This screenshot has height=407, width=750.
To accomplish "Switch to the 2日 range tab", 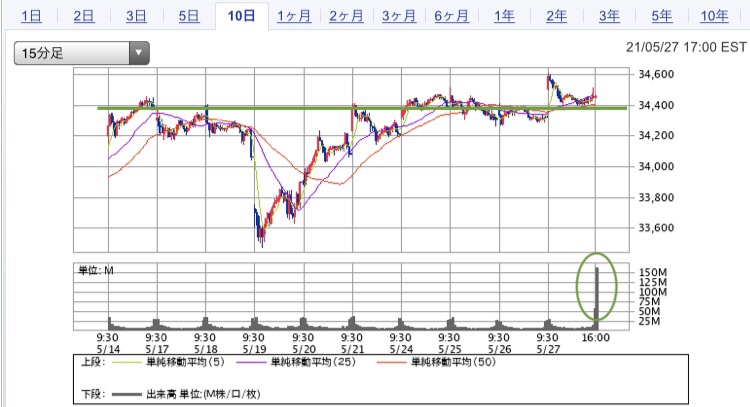I will tap(84, 16).
